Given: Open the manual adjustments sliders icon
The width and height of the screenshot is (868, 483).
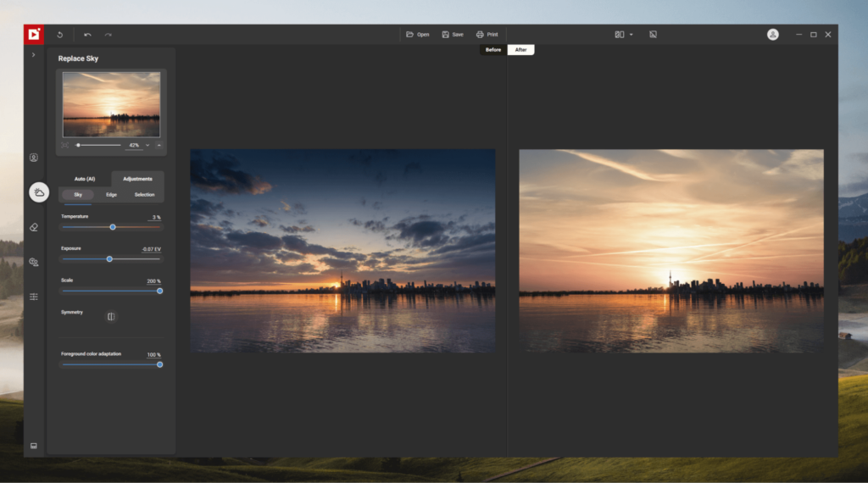Looking at the screenshot, I should click(x=34, y=297).
